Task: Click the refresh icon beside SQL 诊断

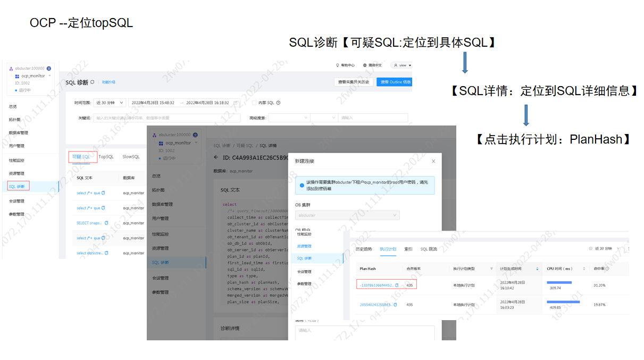Action: coord(93,82)
